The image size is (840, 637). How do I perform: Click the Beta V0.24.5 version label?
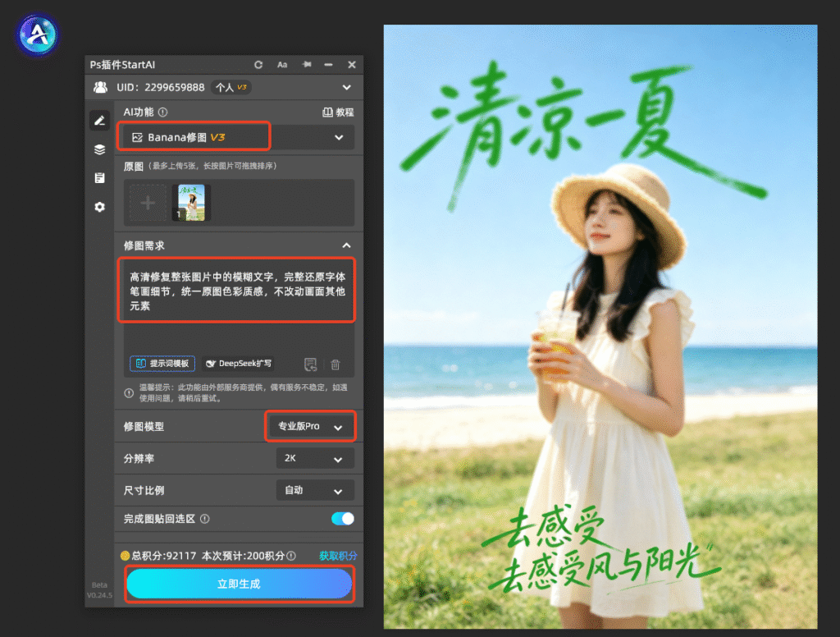click(99, 590)
